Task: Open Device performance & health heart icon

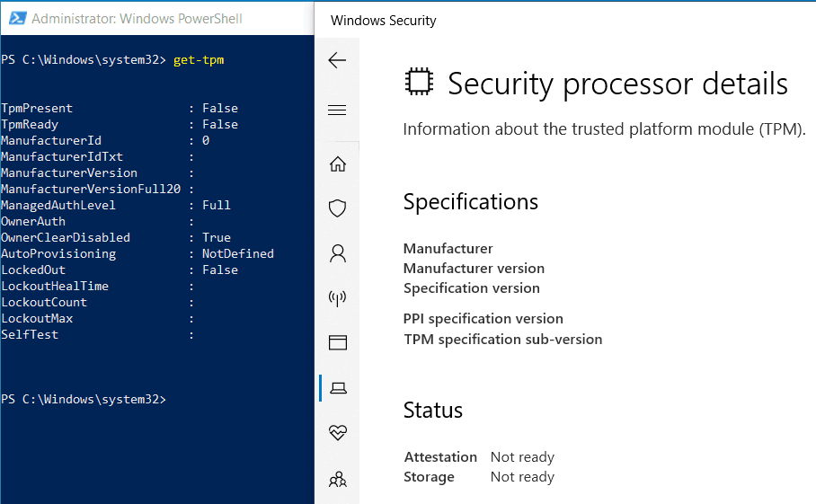Action: [338, 432]
